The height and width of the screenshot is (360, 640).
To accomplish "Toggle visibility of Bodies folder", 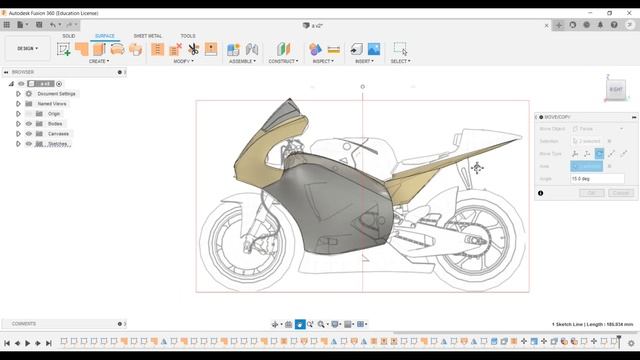I will pyautogui.click(x=29, y=124).
